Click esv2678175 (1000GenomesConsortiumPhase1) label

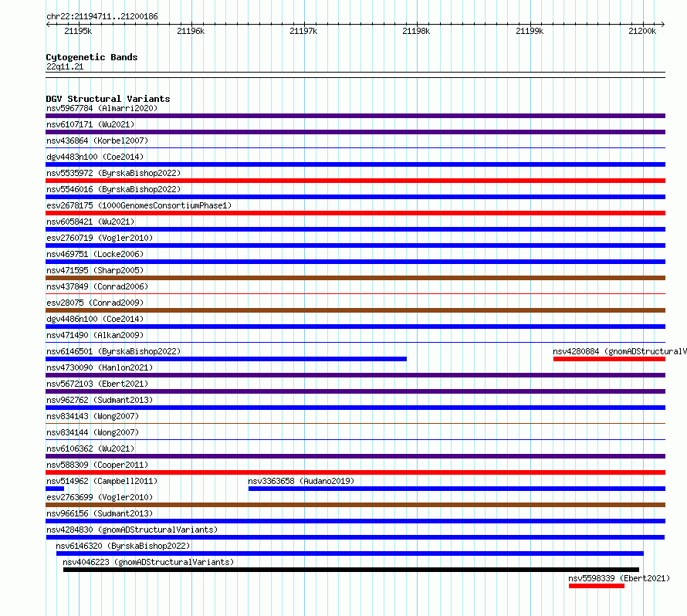click(139, 205)
